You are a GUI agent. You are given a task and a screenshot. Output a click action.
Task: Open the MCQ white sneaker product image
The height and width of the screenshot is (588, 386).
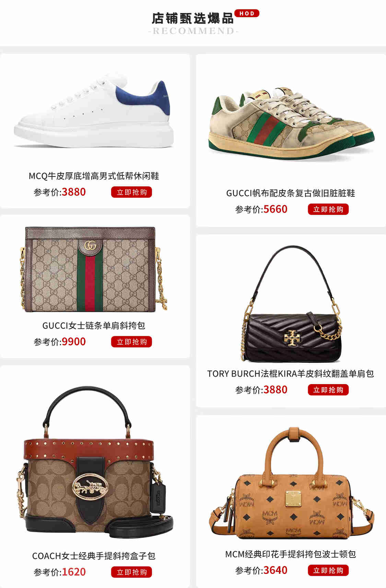[x=94, y=111]
